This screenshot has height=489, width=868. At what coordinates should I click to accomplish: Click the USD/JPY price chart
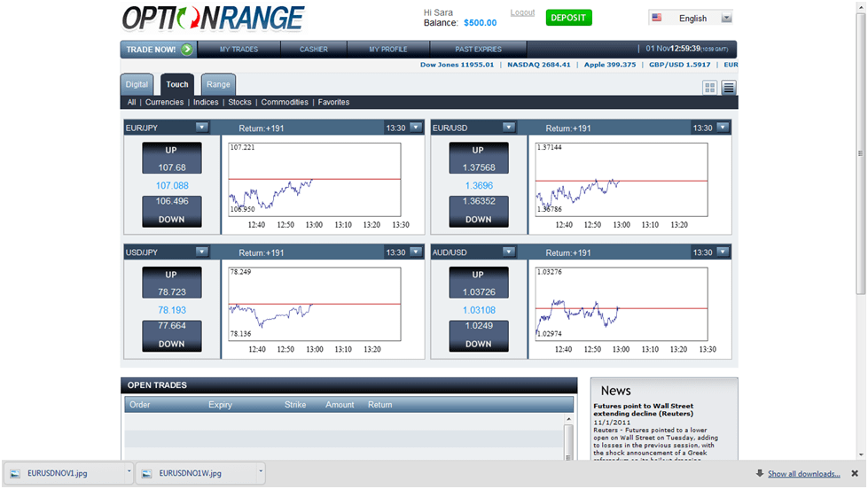pos(315,304)
